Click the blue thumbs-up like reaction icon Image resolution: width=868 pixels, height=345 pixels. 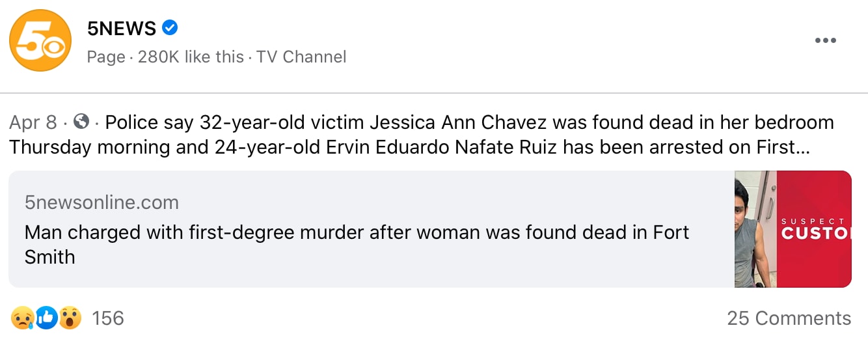pyautogui.click(x=46, y=318)
